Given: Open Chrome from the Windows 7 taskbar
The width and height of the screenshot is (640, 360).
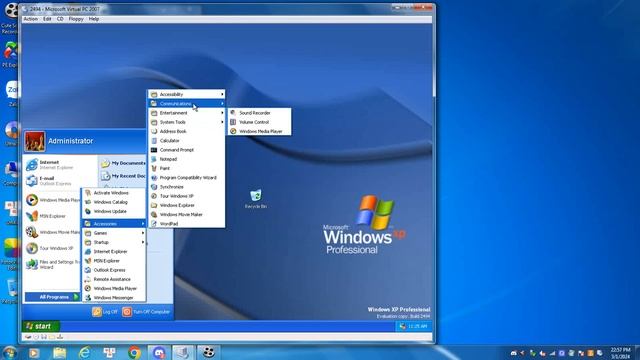Looking at the screenshot, I should pyautogui.click(x=134, y=352).
